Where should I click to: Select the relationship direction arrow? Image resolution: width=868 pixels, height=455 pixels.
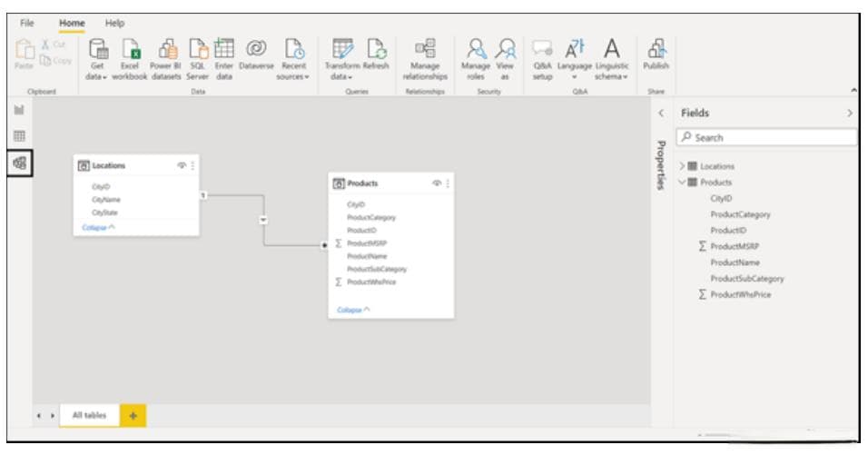pyautogui.click(x=263, y=220)
